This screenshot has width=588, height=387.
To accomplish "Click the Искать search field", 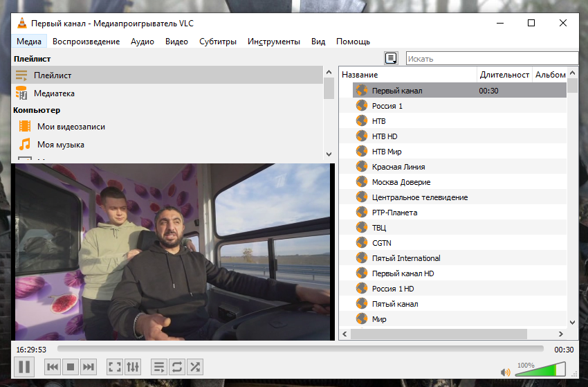I will tap(491, 59).
